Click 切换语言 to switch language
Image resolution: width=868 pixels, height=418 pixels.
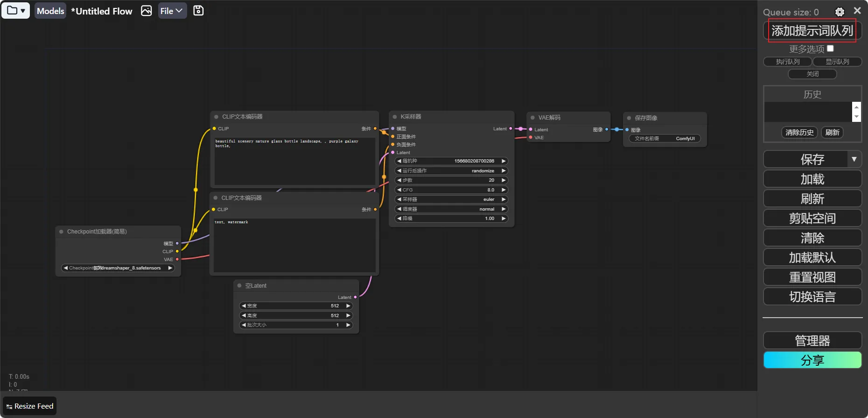tap(812, 297)
